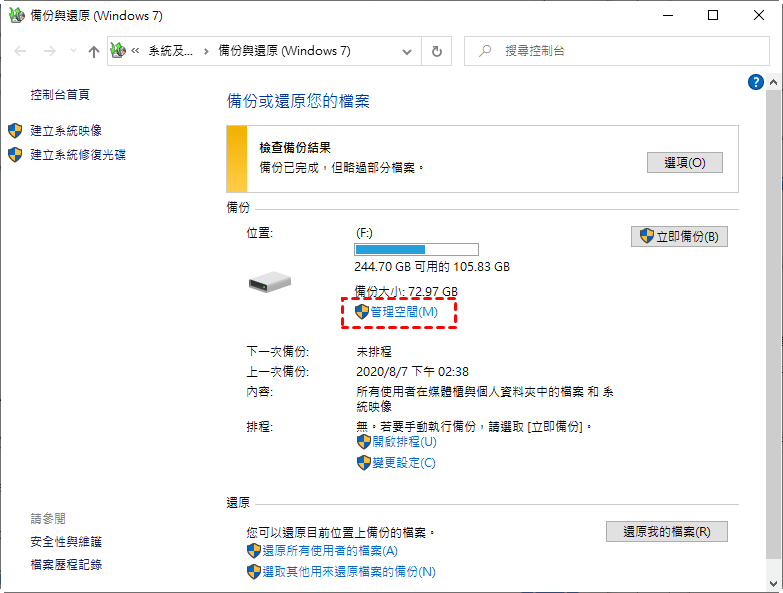This screenshot has height=593, width=783.
Task: Click the hard drive icon
Action: click(x=270, y=282)
